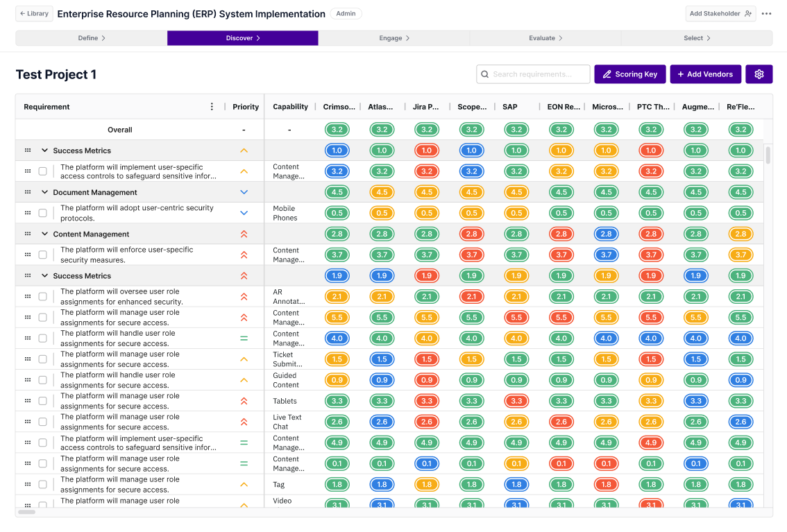Click critical priority icon for Content Management group
Screen dimensions: 787x532
[x=244, y=234]
